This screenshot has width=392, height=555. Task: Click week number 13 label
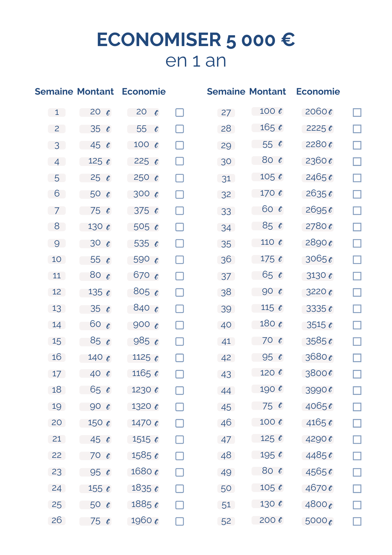coord(57,309)
